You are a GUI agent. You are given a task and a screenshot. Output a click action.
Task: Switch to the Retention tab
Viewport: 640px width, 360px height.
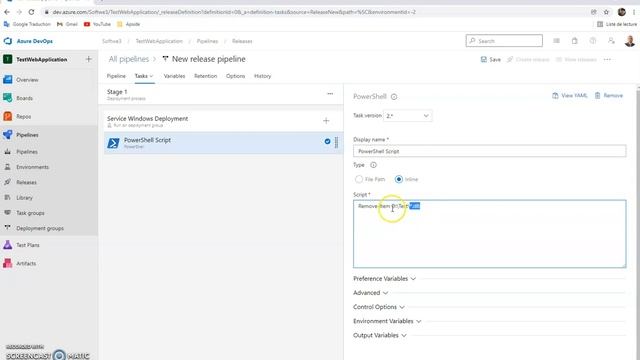pyautogui.click(x=205, y=76)
